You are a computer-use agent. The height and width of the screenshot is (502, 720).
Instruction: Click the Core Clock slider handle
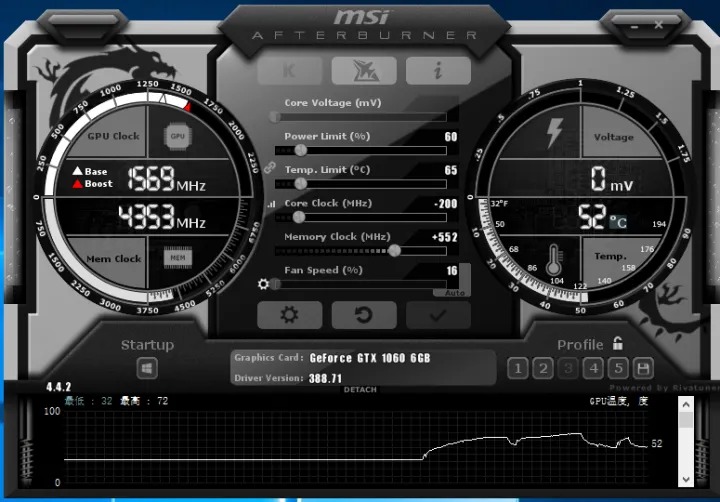299,217
